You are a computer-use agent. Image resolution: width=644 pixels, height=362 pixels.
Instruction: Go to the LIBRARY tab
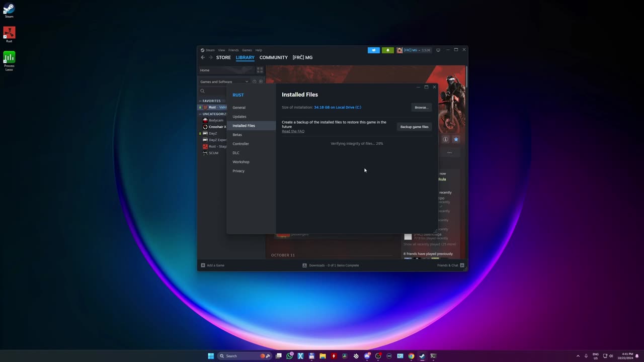(x=245, y=57)
